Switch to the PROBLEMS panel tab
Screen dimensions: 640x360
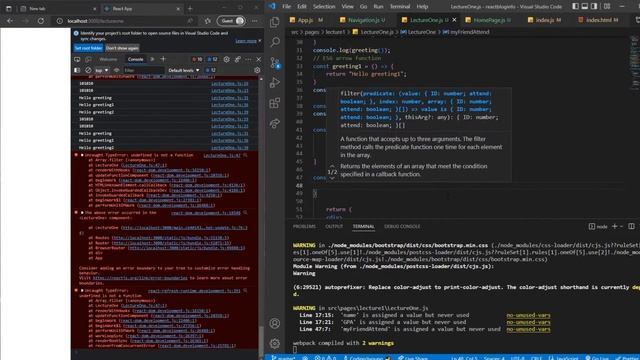(x=304, y=226)
